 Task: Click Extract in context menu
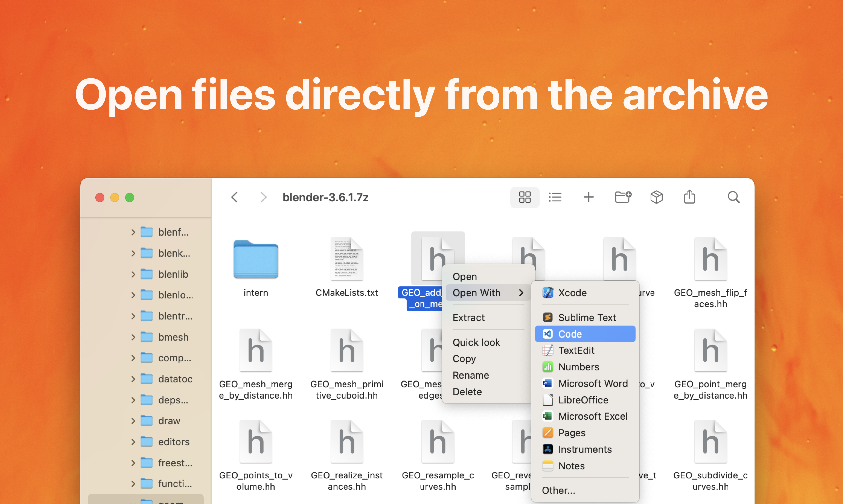click(x=489, y=318)
